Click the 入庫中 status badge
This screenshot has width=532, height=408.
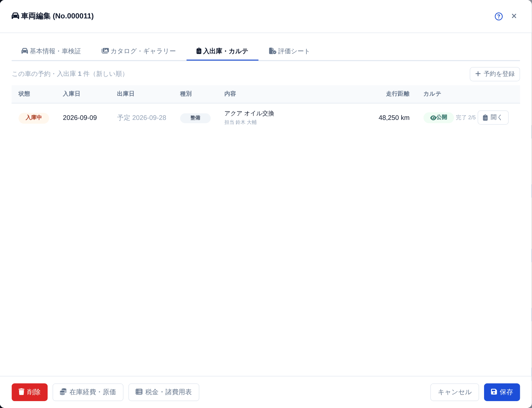[x=33, y=118]
